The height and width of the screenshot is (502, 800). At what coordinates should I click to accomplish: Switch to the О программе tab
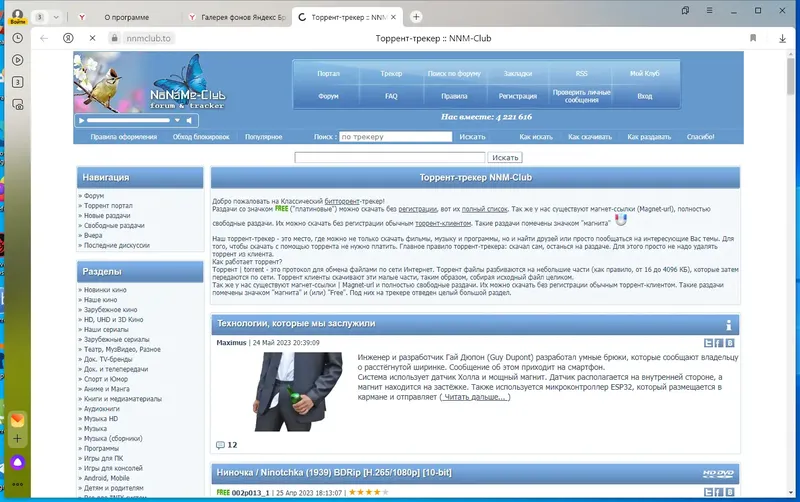click(127, 17)
